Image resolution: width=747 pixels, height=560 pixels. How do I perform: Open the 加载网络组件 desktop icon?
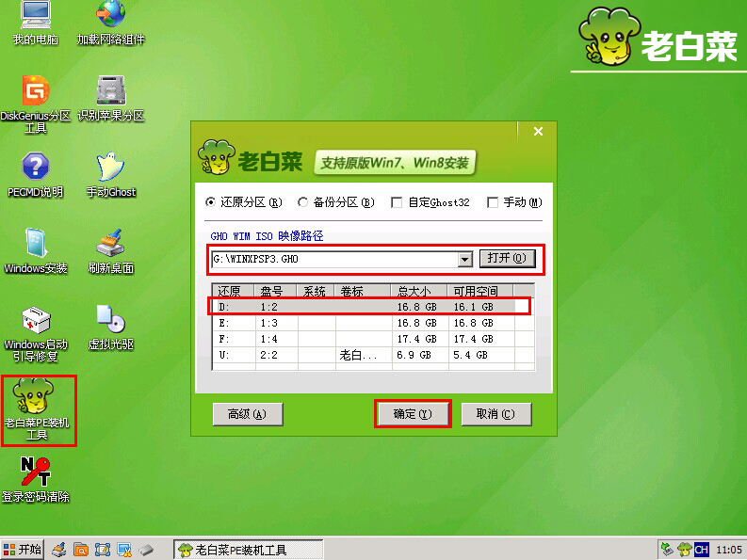tap(110, 22)
